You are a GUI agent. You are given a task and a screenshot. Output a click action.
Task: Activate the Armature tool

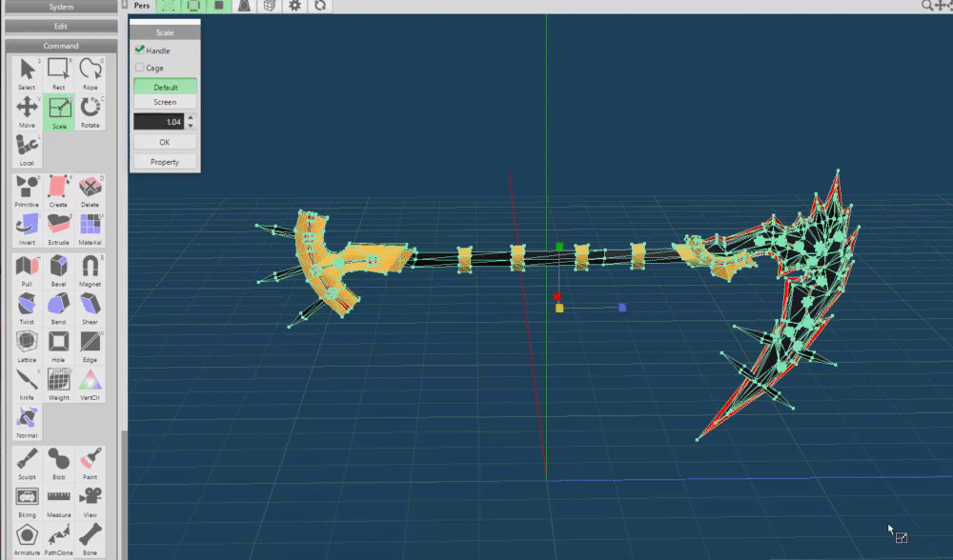point(27,539)
